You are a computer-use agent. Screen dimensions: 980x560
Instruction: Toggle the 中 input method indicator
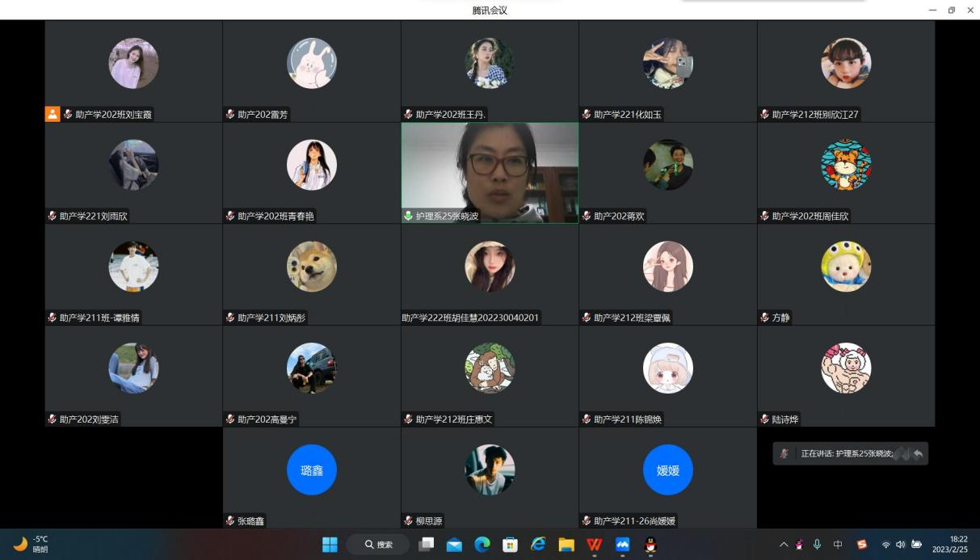pyautogui.click(x=838, y=545)
